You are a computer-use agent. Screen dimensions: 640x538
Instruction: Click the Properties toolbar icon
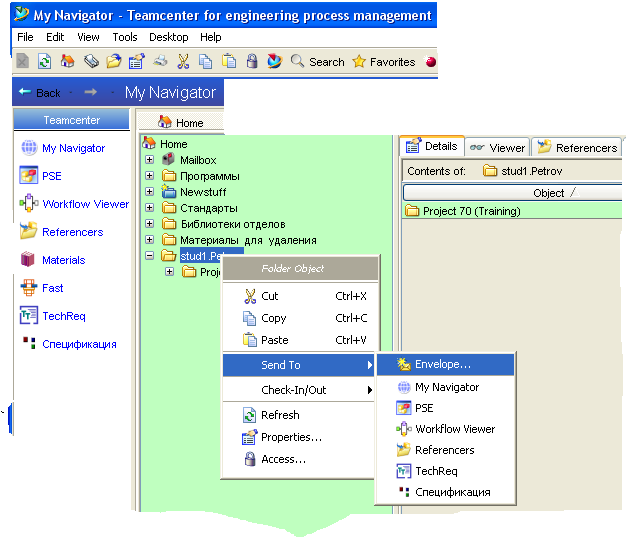pos(137,62)
